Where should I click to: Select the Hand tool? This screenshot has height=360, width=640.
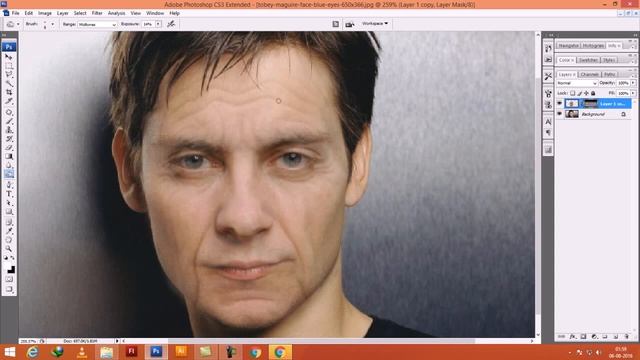[x=9, y=240]
